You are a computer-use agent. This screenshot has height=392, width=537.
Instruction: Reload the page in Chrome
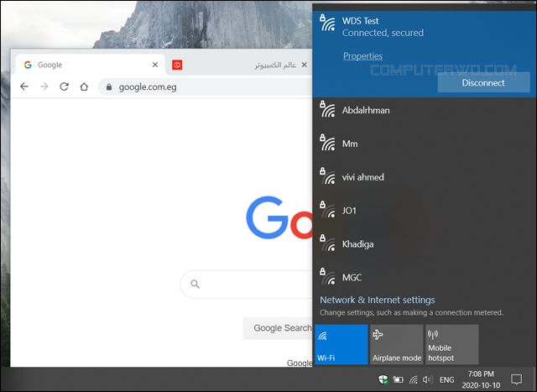click(64, 86)
